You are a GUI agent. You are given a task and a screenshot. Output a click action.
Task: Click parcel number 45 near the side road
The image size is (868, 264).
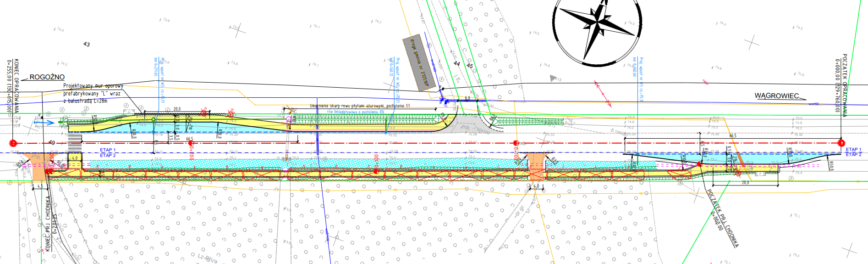[469, 66]
